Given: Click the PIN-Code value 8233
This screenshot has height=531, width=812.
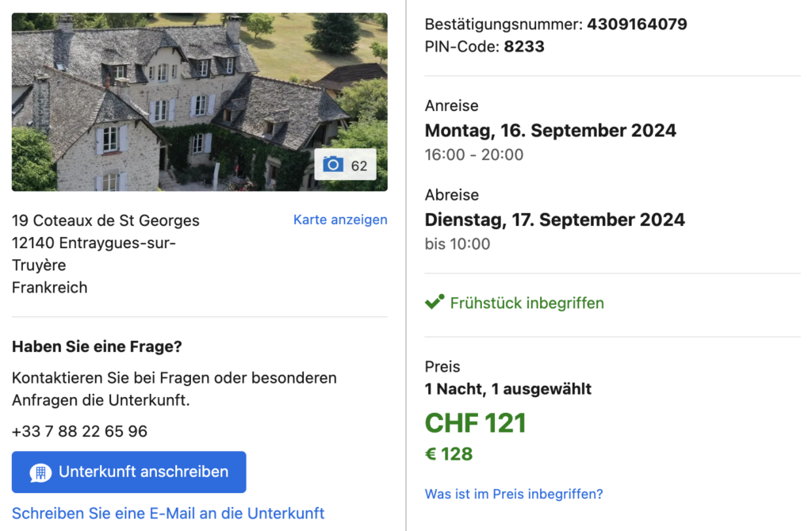Looking at the screenshot, I should click(x=524, y=47).
